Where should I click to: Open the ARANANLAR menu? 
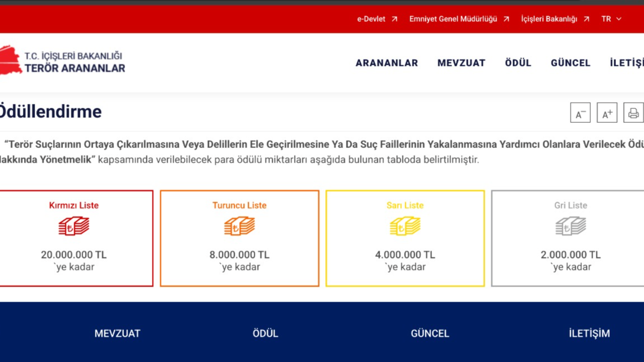[387, 63]
